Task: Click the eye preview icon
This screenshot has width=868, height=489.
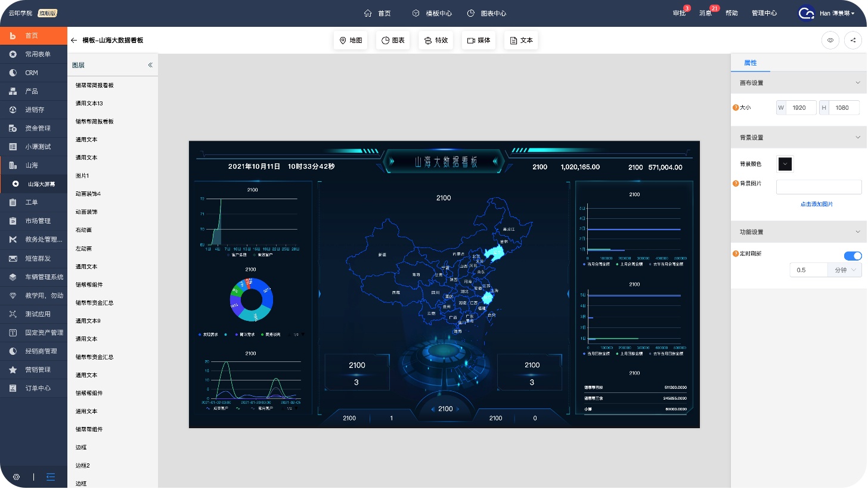Action: tap(830, 41)
